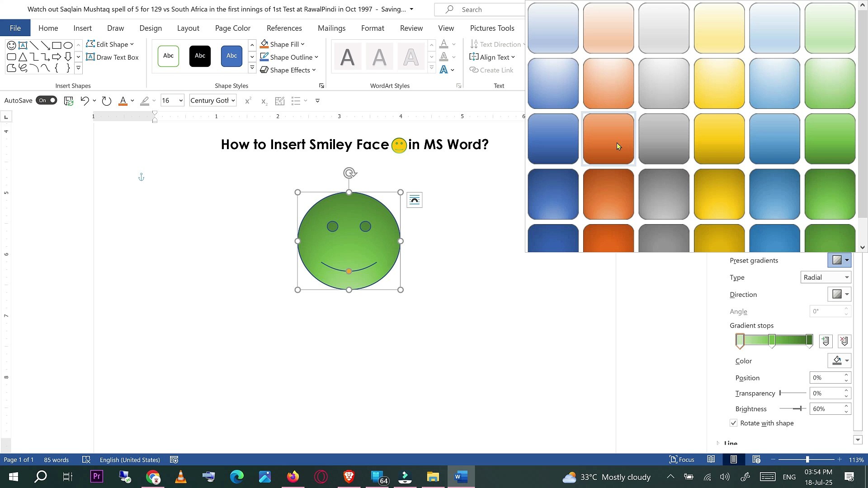Open the font size dropdown showing 16
This screenshot has width=868, height=488.
(181, 101)
